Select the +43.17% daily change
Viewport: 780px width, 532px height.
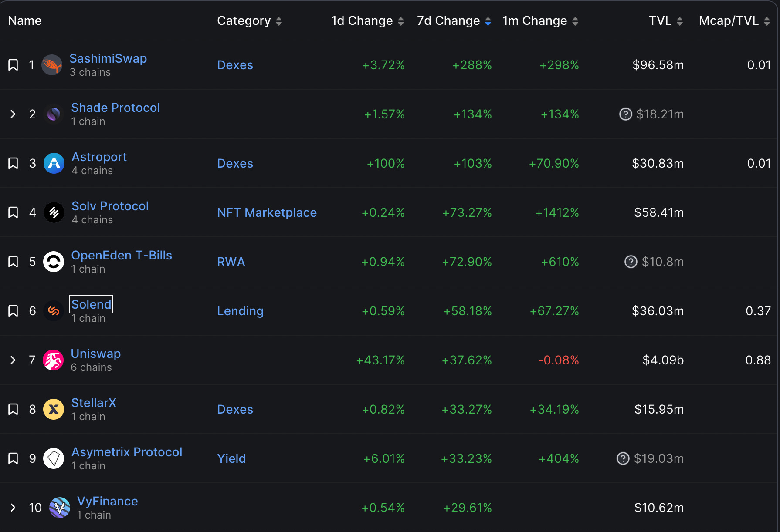coord(380,360)
